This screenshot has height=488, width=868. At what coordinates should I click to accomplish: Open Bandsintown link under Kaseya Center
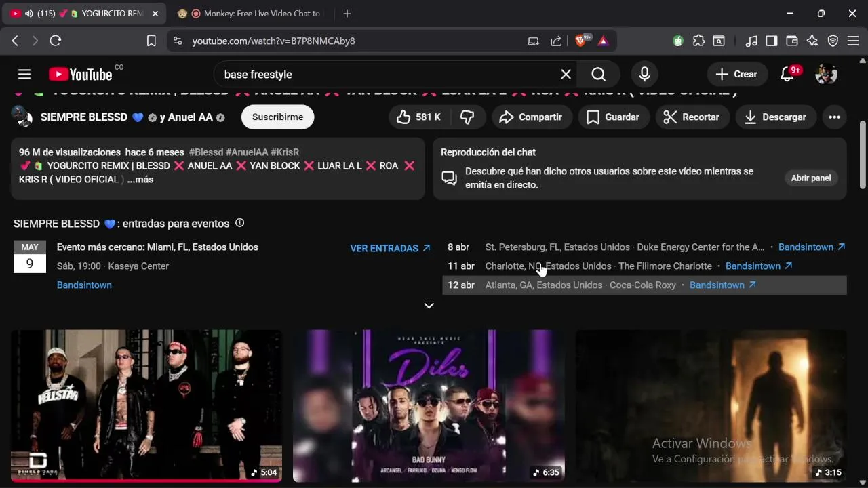coord(84,285)
